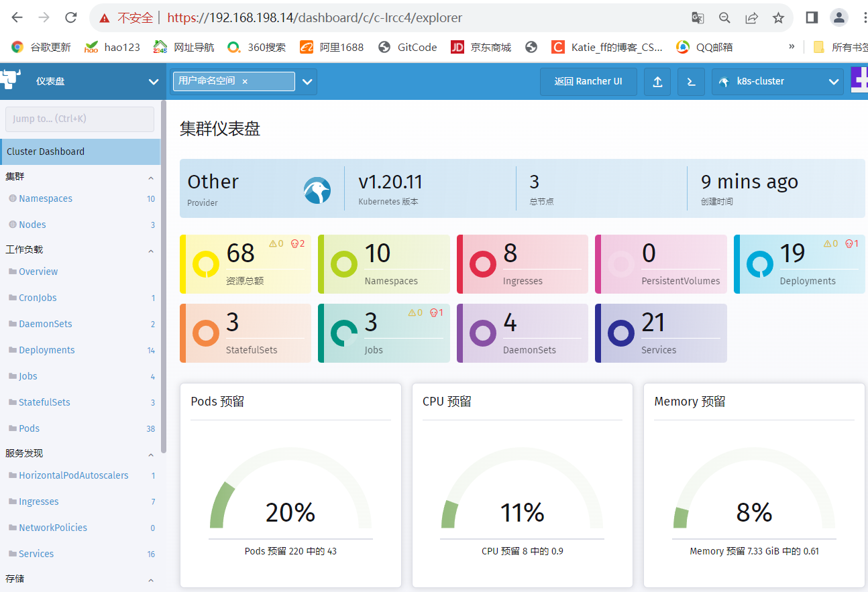
Task: Click the kubectl shell terminal icon
Action: point(691,82)
